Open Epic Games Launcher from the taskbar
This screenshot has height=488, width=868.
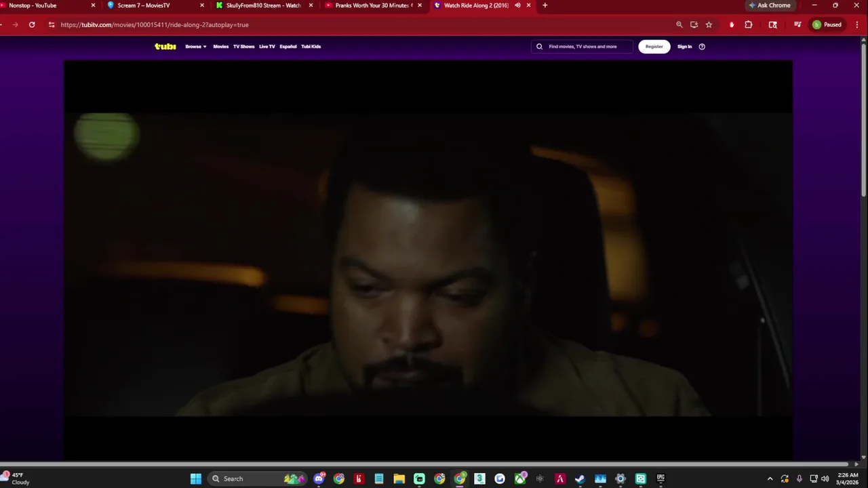coord(660,479)
